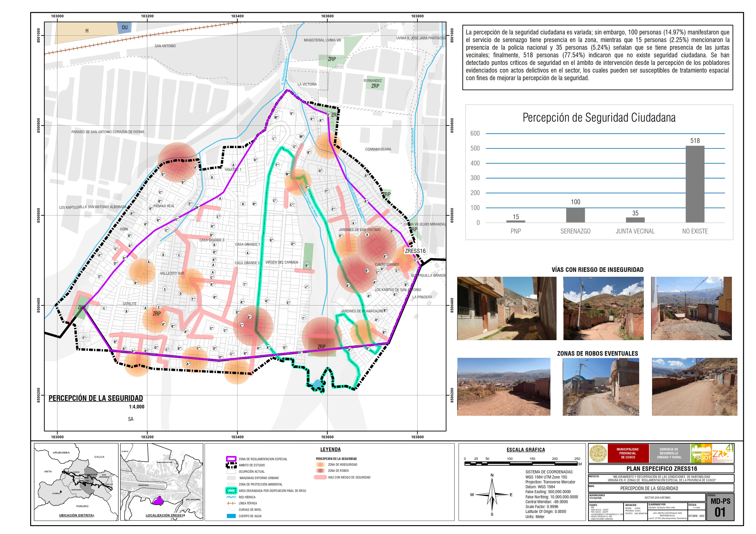Click the 'LA PRADERA' label on map

coord(422,297)
